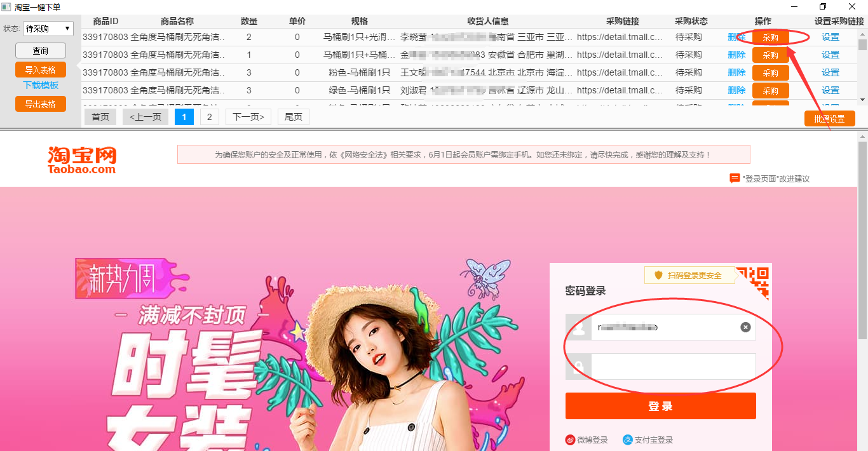
Task: Click 删除 in the 王文 北京市 row
Action: pos(736,73)
